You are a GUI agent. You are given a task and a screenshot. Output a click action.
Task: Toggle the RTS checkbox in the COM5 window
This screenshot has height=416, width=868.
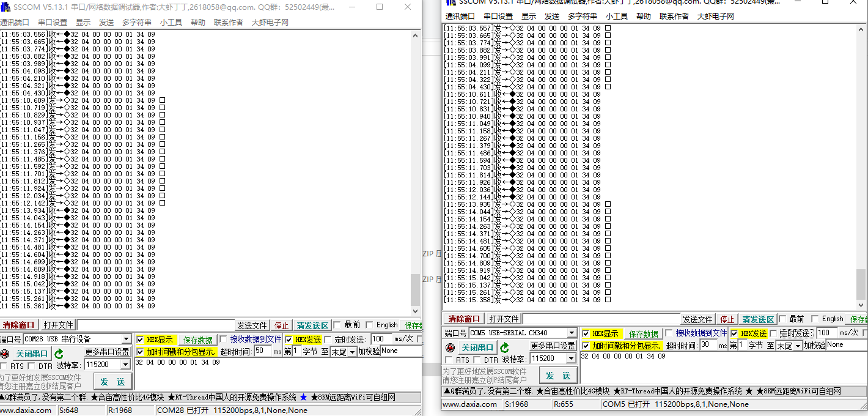click(449, 360)
